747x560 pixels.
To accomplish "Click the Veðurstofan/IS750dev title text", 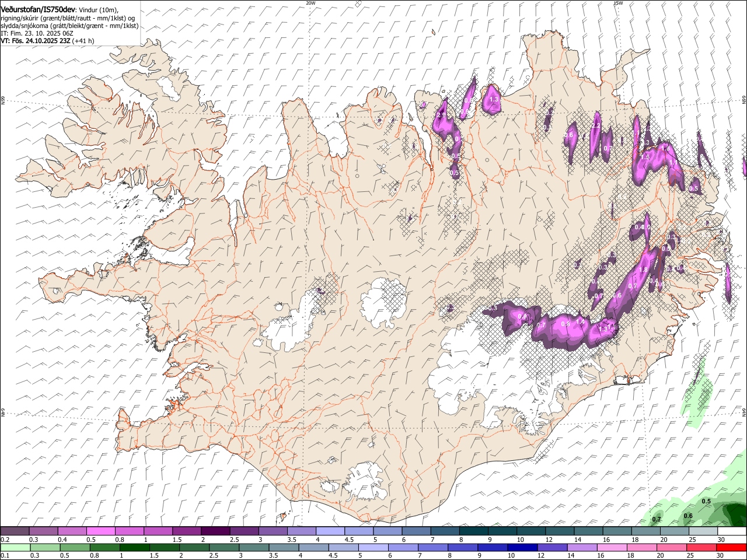I will (38, 9).
